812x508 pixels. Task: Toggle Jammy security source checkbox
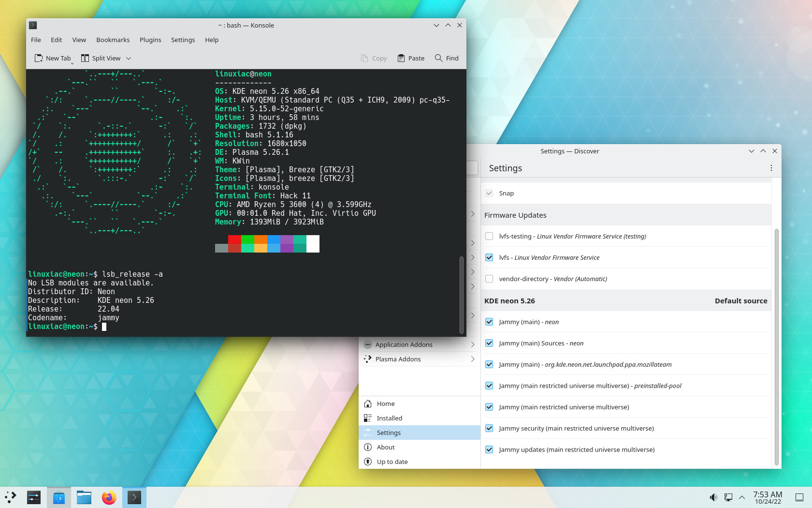[489, 428]
